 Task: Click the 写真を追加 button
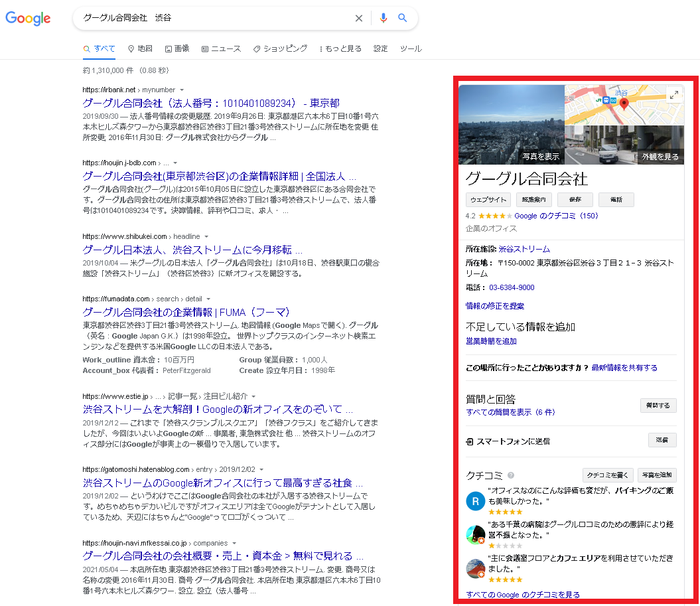click(x=657, y=475)
